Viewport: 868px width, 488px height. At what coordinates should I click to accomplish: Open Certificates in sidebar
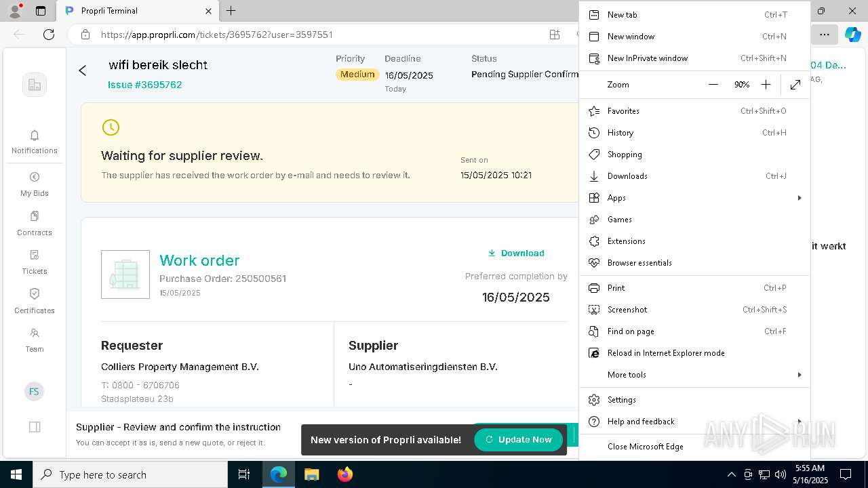click(x=35, y=302)
